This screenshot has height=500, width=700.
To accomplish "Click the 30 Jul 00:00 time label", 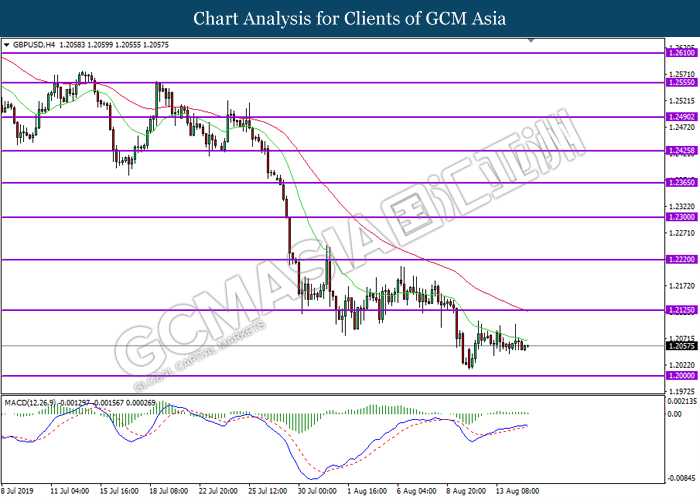I will click(x=317, y=491).
